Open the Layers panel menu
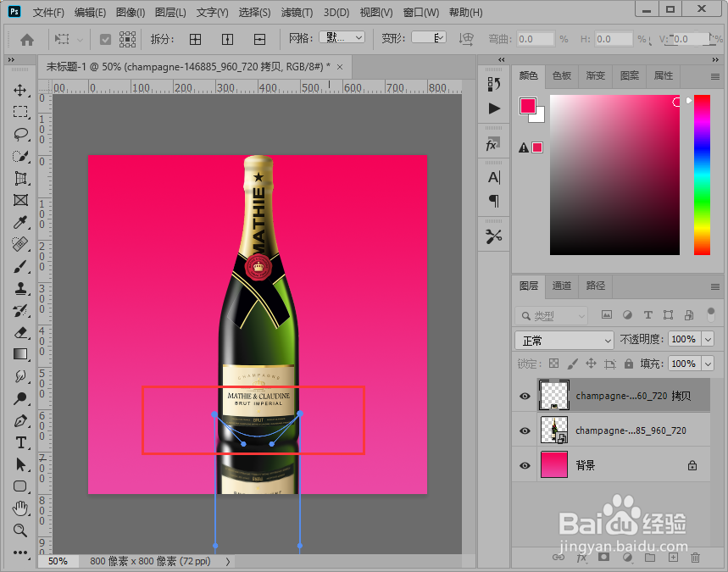The image size is (728, 572). coord(715,287)
